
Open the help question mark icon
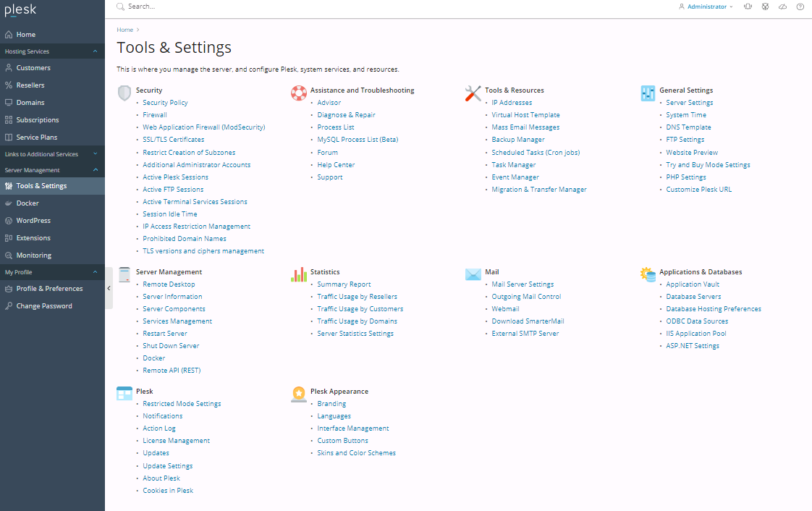[x=800, y=7]
